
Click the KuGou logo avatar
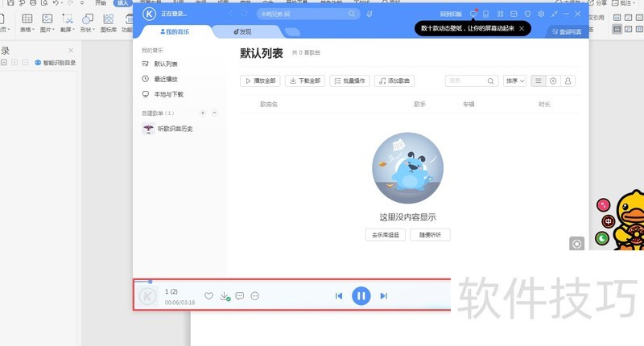[149, 14]
